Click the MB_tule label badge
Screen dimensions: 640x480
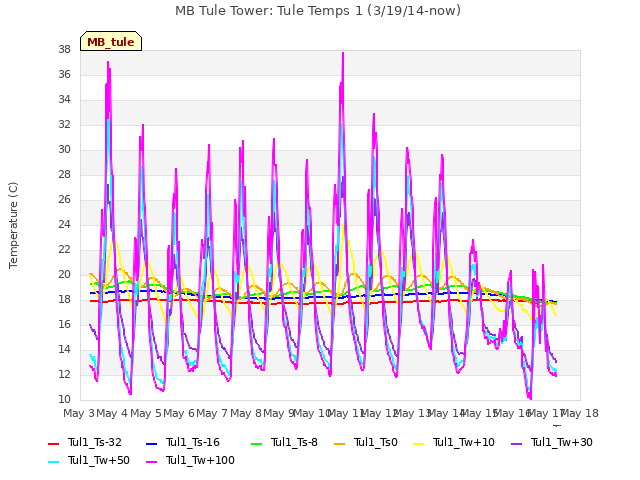tap(111, 41)
